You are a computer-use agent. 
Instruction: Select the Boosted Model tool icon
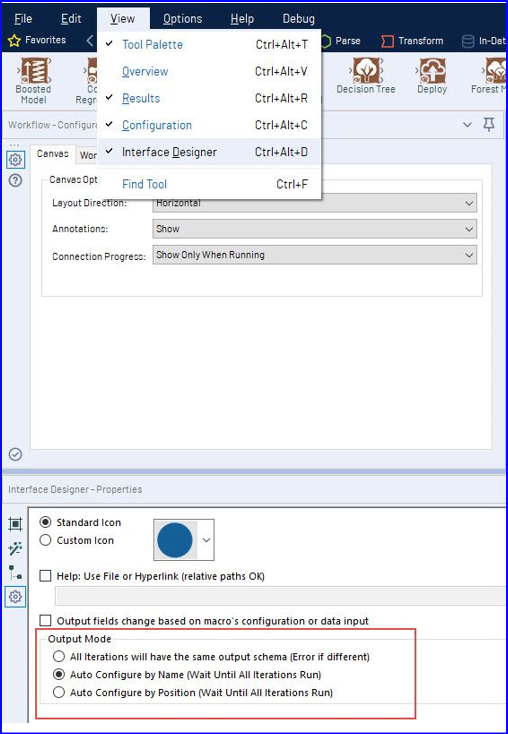[x=34, y=71]
